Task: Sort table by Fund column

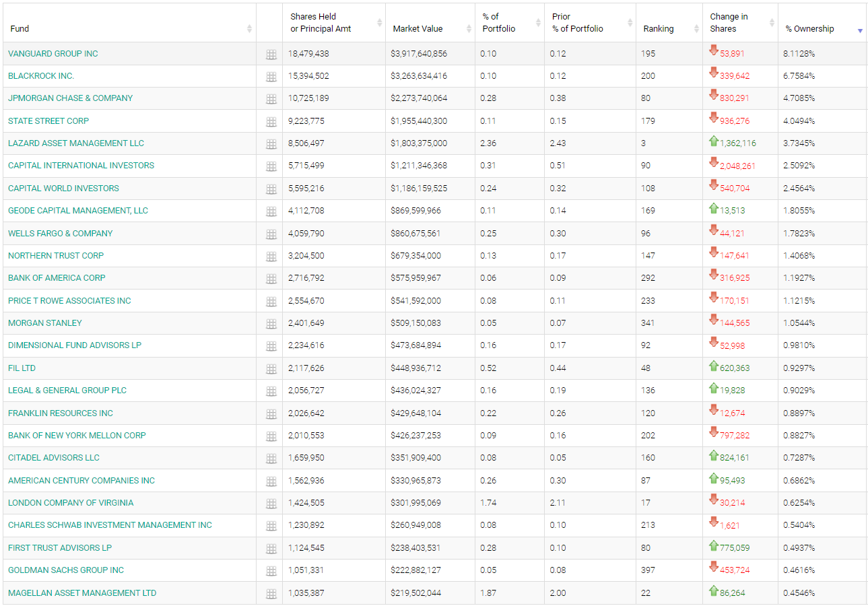Action: point(129,23)
